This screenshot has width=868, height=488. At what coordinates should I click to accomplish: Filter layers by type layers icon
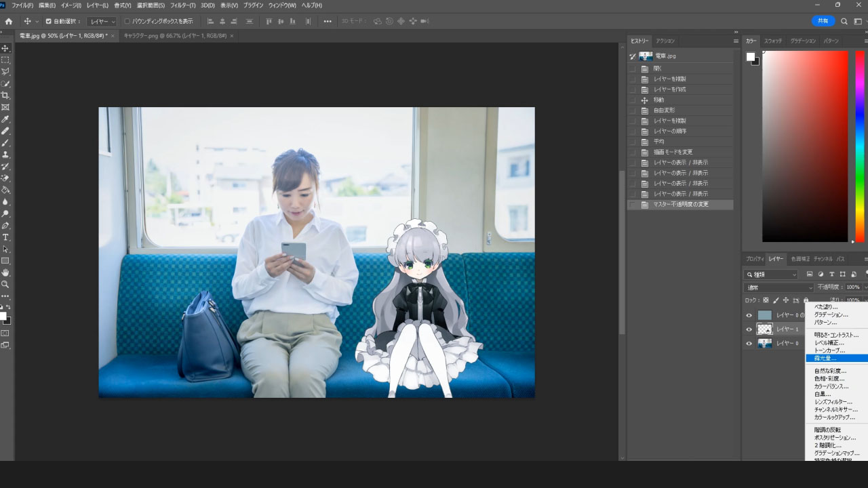click(x=831, y=274)
